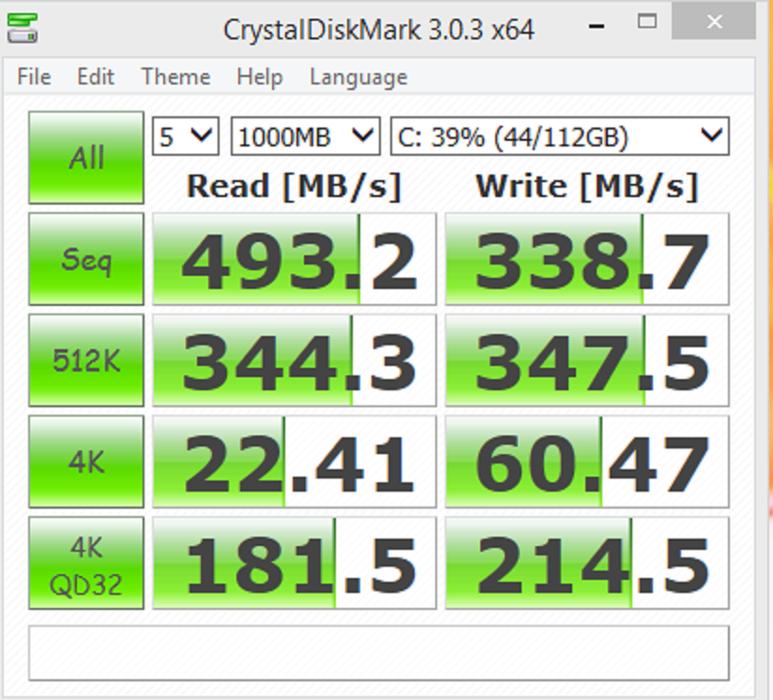The height and width of the screenshot is (700, 773).
Task: Click the Seq write result 338.7
Action: (x=587, y=259)
